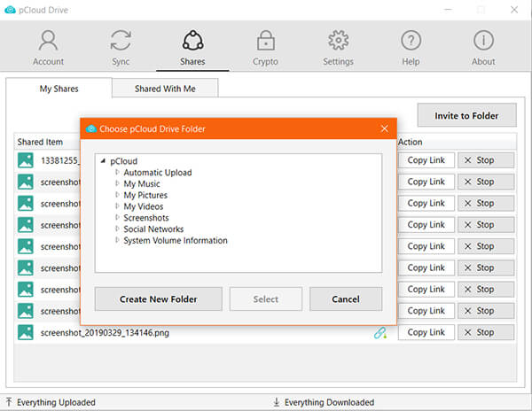Open the Crypto lock icon
532x411 pixels.
[266, 41]
